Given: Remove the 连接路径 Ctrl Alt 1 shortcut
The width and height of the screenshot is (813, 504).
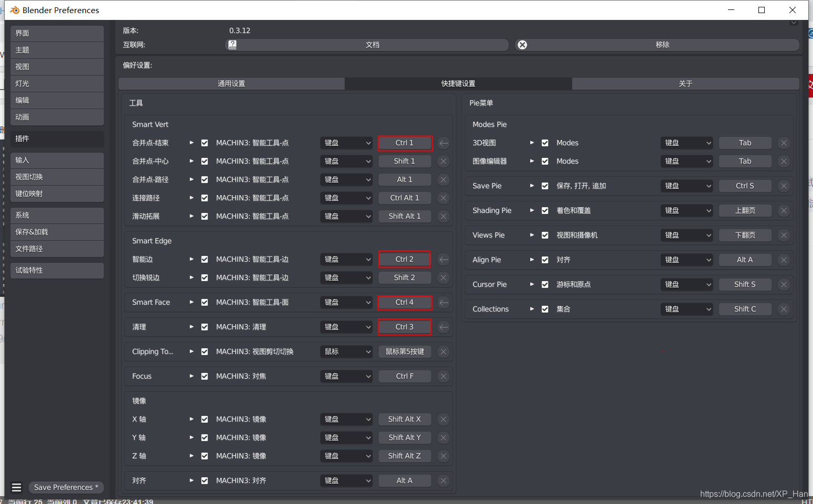Looking at the screenshot, I should coord(444,198).
